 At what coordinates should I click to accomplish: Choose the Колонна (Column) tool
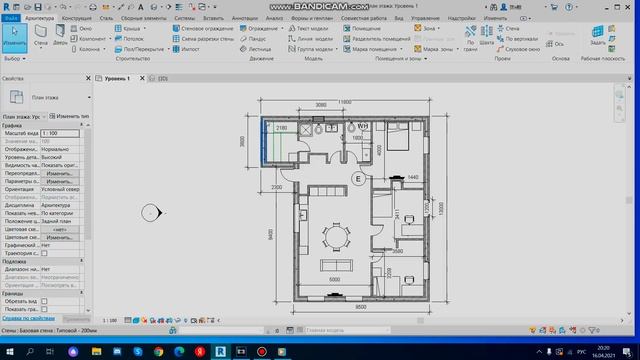[x=86, y=49]
